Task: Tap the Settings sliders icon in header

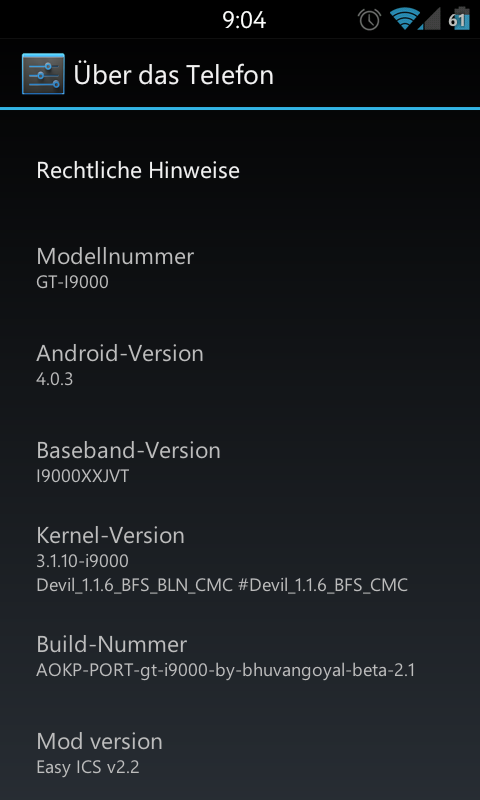Action: pos(43,74)
